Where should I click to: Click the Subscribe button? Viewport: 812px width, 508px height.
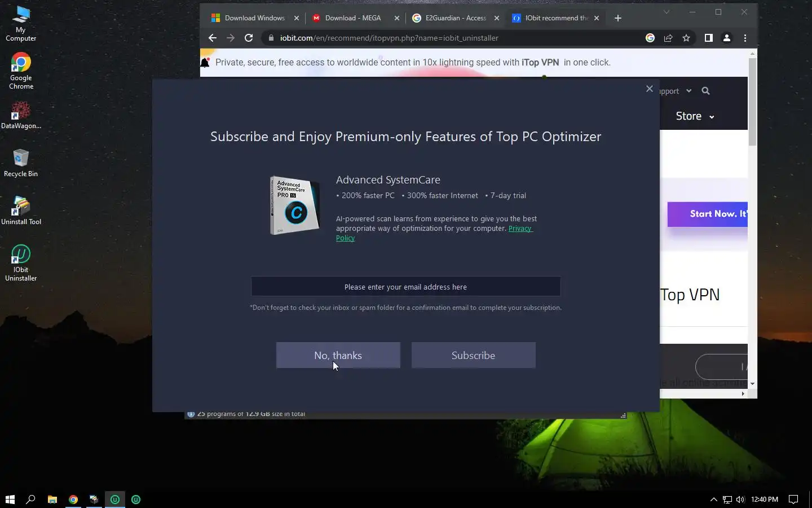(473, 355)
